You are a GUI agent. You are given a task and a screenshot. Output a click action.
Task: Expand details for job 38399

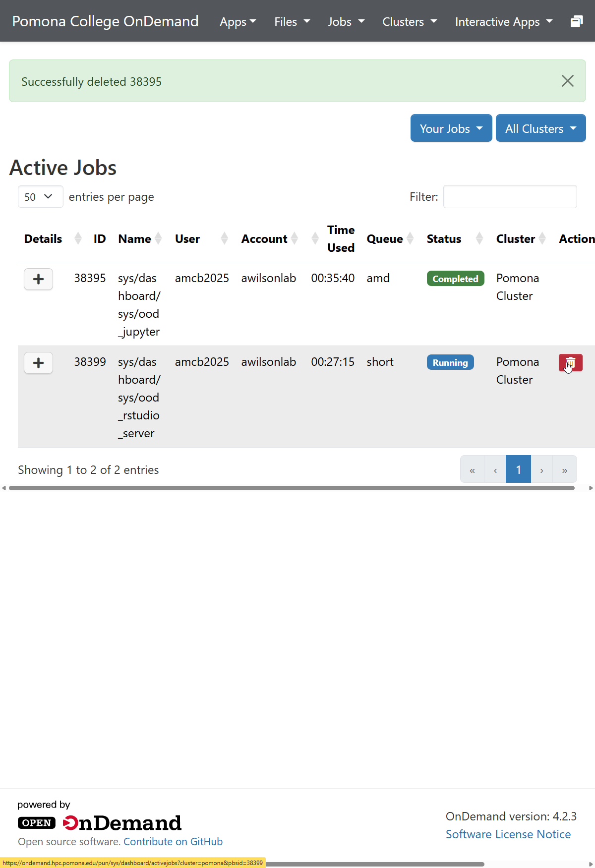(39, 363)
